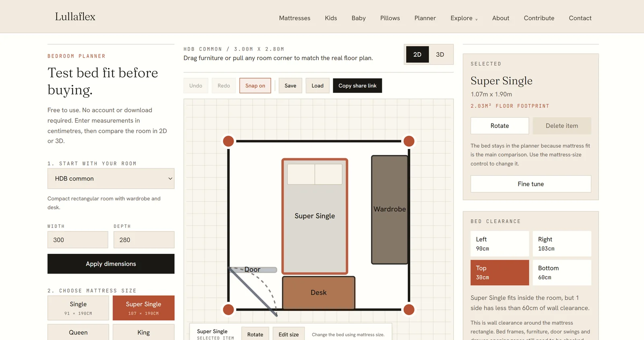Switch the planner to 3D view

tap(440, 54)
